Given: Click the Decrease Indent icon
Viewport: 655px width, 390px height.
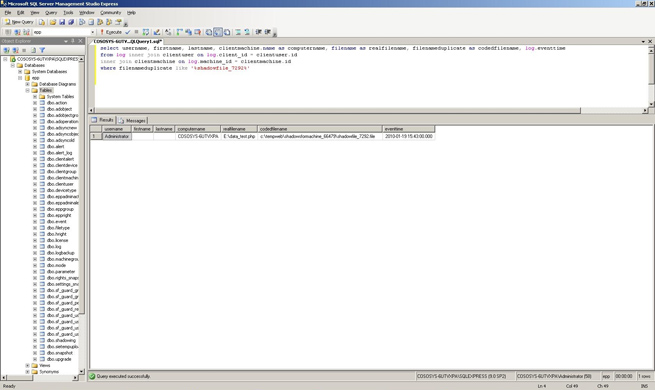Looking at the screenshot, I should click(259, 32).
